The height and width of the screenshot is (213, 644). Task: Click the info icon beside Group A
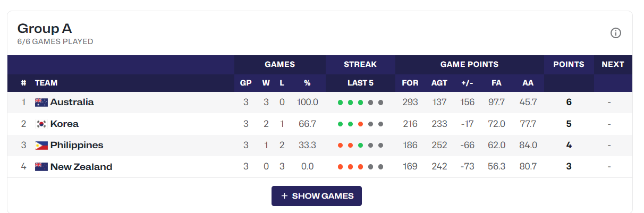(x=616, y=33)
